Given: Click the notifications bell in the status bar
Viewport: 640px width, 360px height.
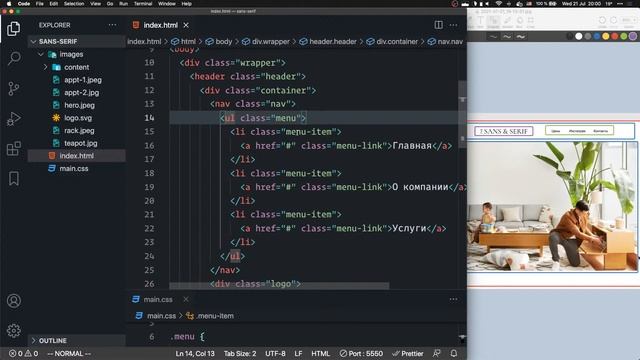Looking at the screenshot, I should 453,353.
